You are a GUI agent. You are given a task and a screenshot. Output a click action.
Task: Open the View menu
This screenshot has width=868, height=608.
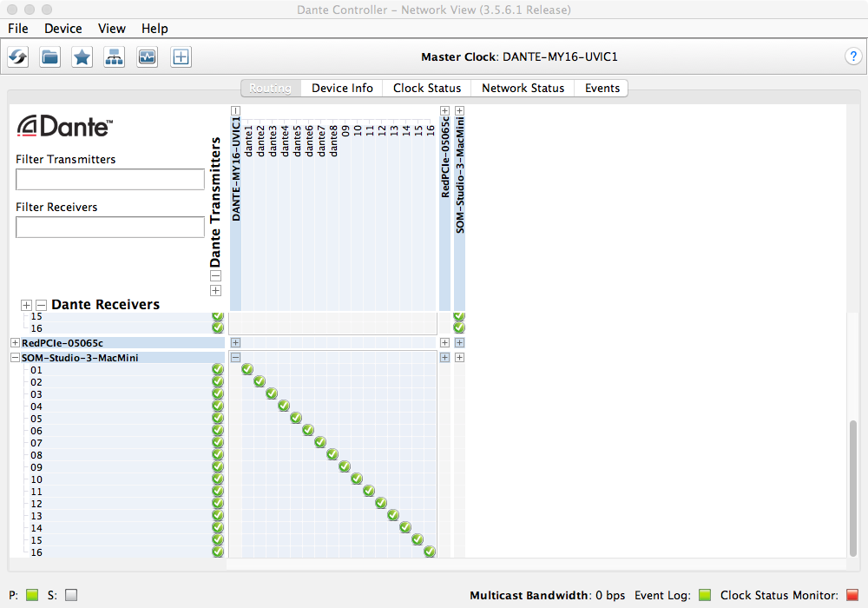[x=112, y=29]
